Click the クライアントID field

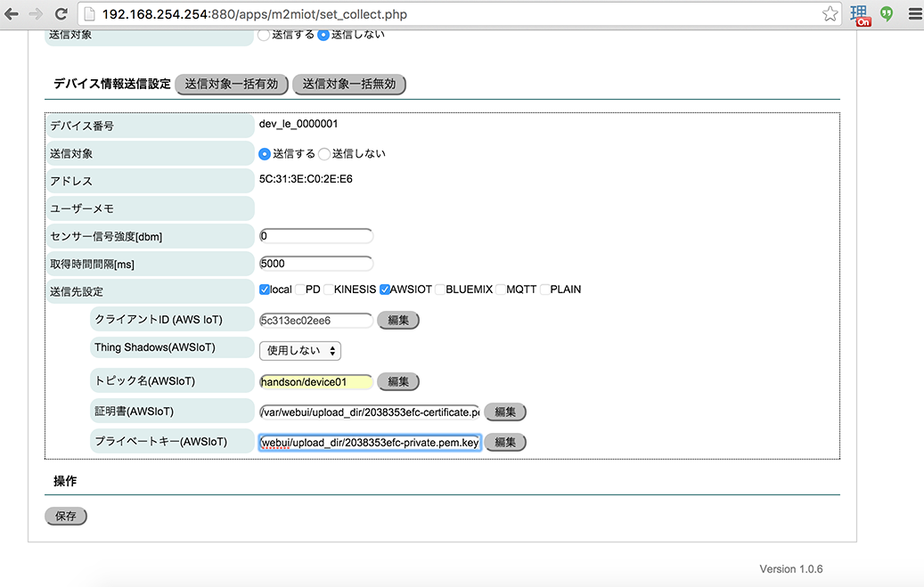(315, 321)
